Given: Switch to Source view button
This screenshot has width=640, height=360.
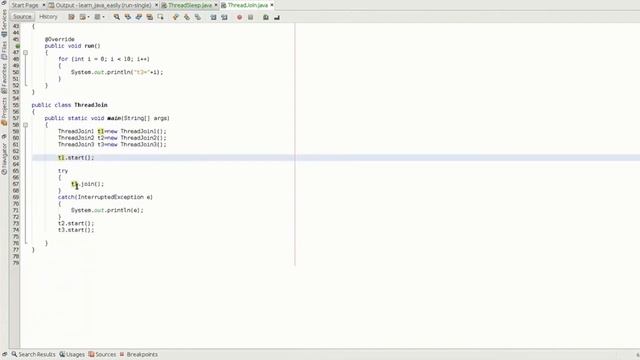Looking at the screenshot, I should pos(22,17).
